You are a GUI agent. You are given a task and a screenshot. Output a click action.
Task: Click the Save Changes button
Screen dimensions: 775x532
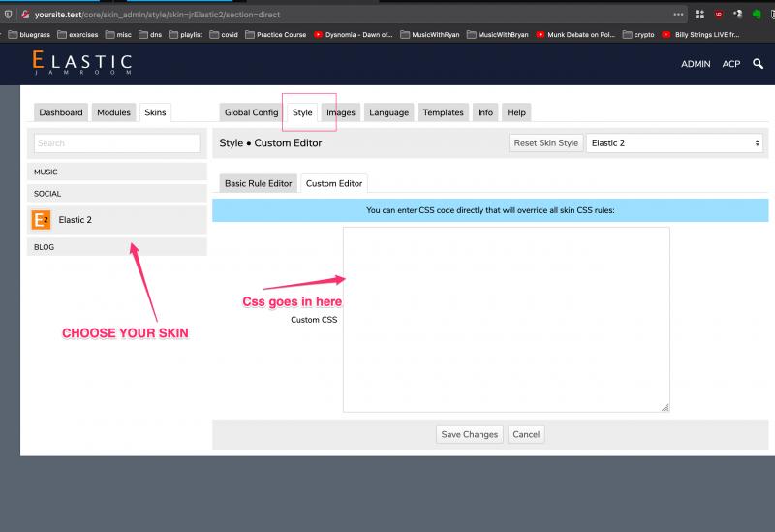point(470,434)
